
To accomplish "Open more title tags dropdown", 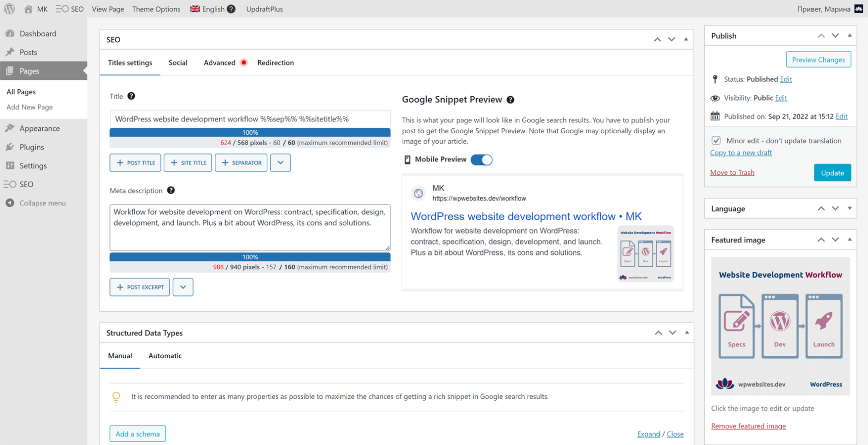I will point(280,163).
